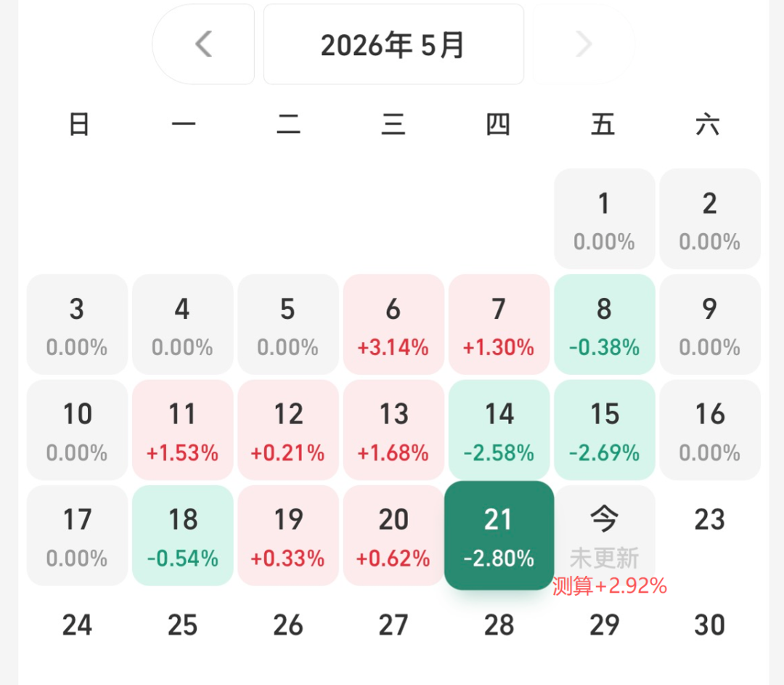Viewport: 784px width, 685px height.
Task: Select May 3 calendar cell
Action: click(x=77, y=324)
